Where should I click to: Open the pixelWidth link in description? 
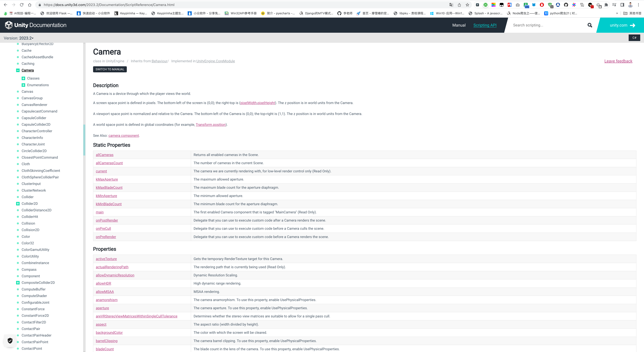[248, 103]
